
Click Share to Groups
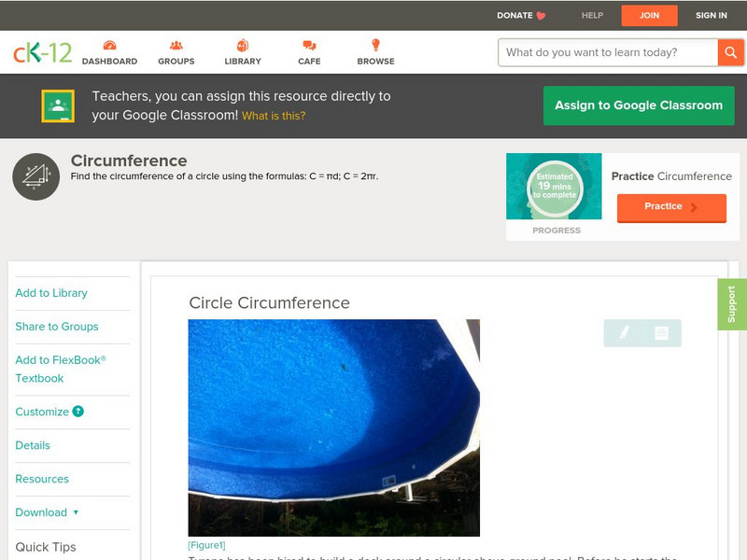click(57, 327)
